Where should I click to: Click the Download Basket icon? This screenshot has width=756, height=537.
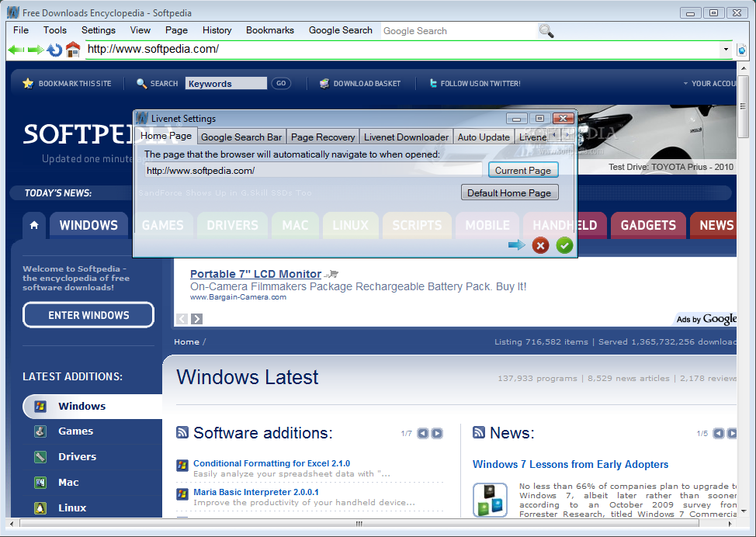coord(324,83)
